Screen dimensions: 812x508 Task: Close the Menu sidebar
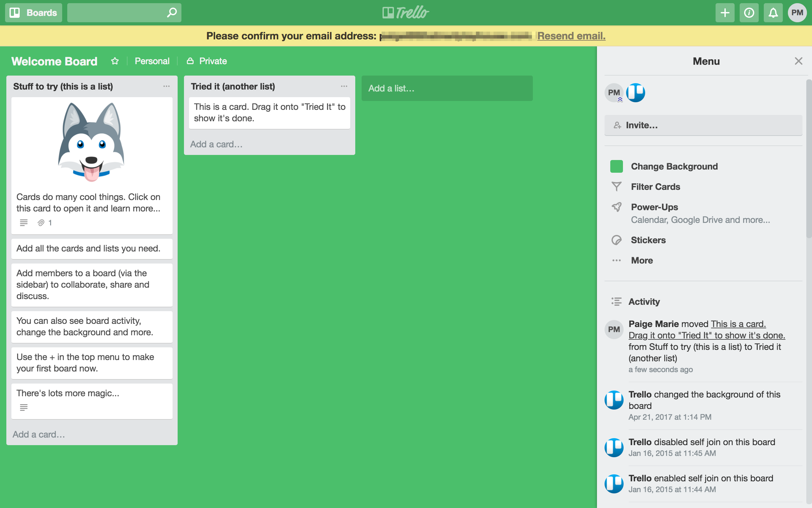(x=798, y=61)
